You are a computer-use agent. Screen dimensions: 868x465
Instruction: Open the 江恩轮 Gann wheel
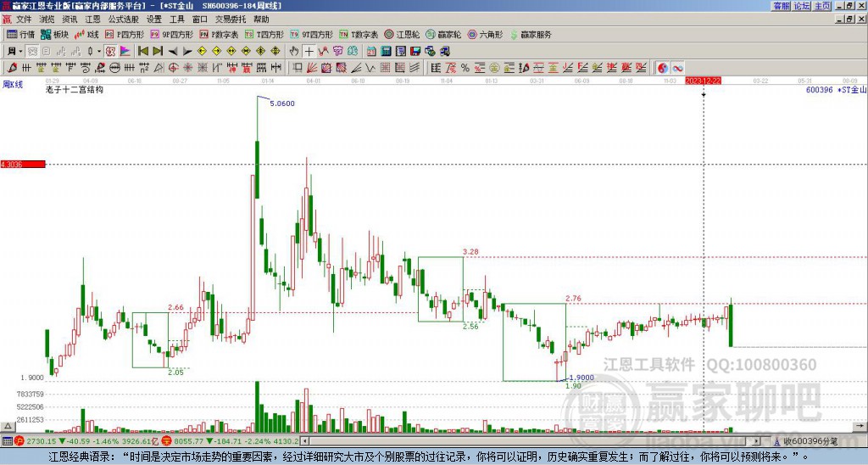402,34
